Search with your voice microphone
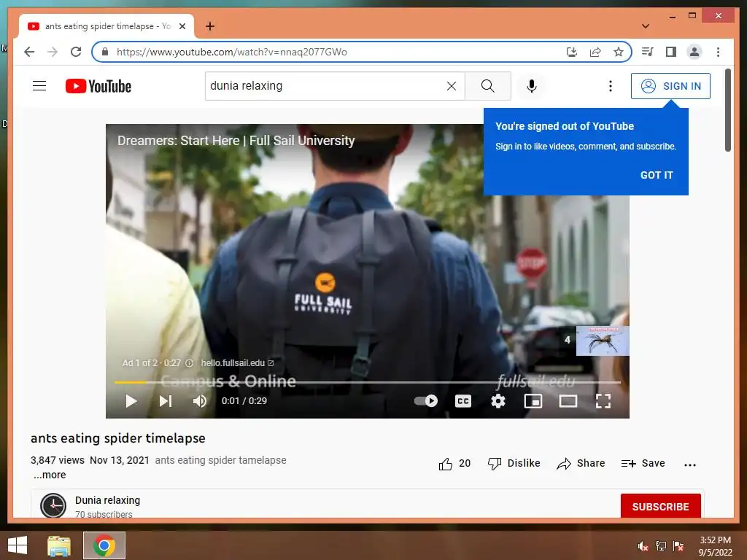Screen dimensions: 747x560 pos(532,86)
